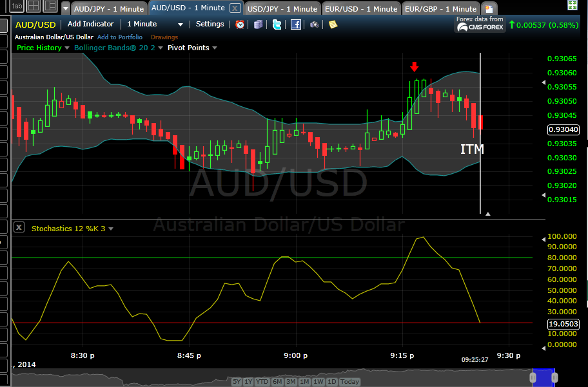Click the 09:25:27 time label
588x387 pixels.
click(475, 360)
